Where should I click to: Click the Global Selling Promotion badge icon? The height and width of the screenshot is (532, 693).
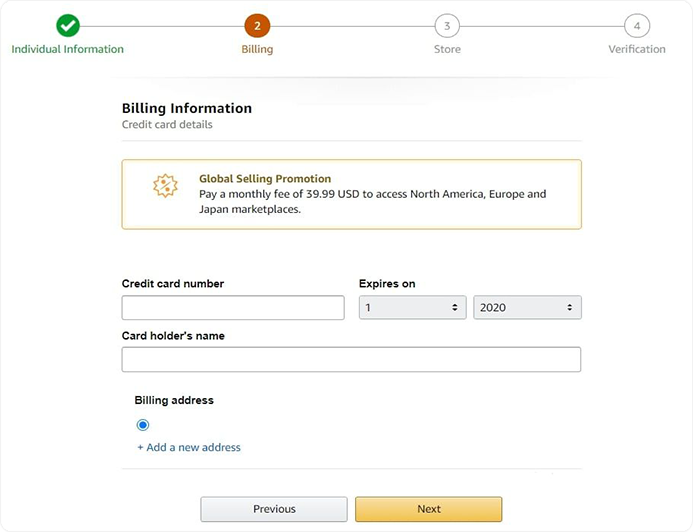[164, 186]
